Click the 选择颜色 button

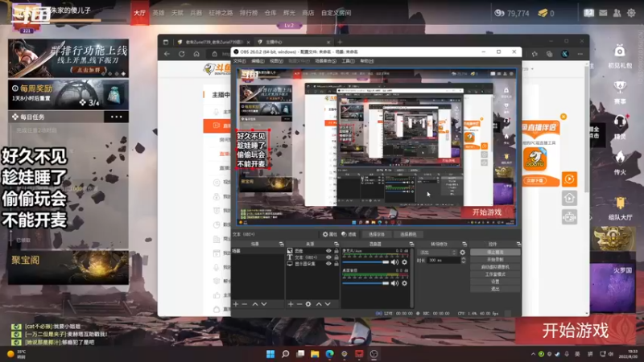pos(408,234)
